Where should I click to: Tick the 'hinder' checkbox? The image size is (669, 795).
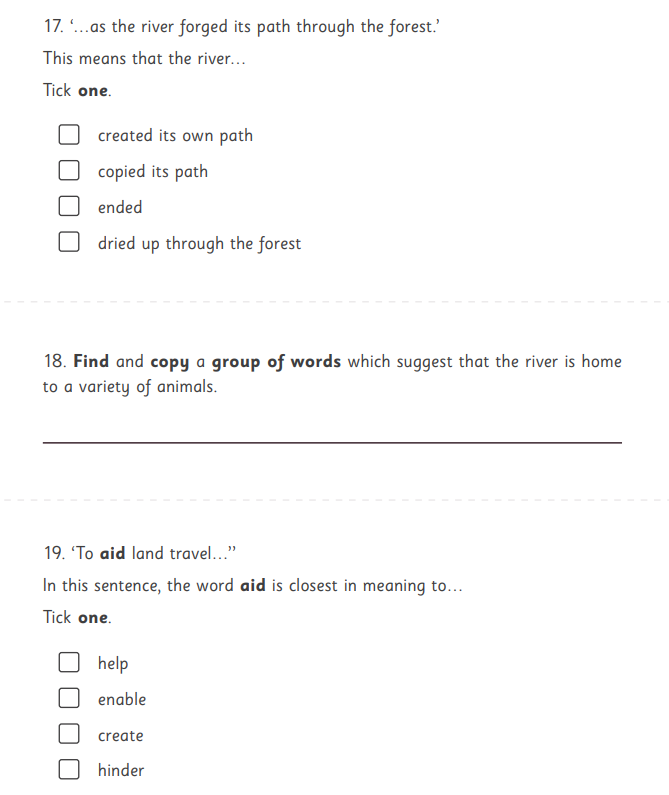click(69, 769)
